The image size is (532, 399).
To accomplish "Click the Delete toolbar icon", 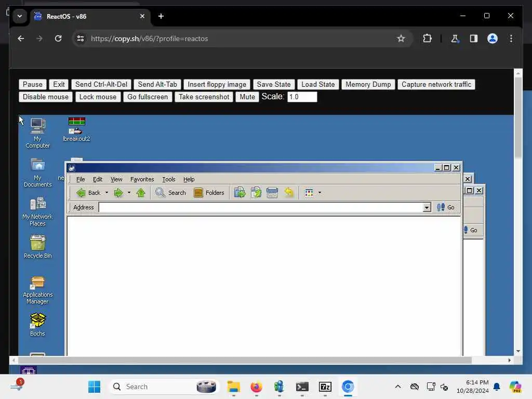I will click(272, 193).
